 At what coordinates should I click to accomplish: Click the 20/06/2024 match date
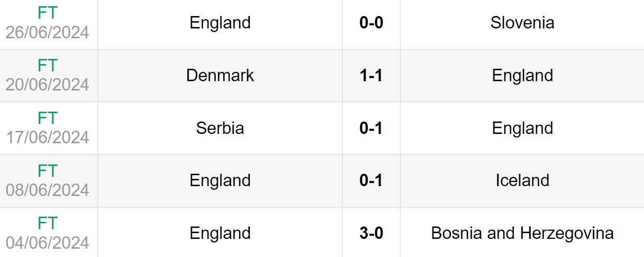pos(48,84)
